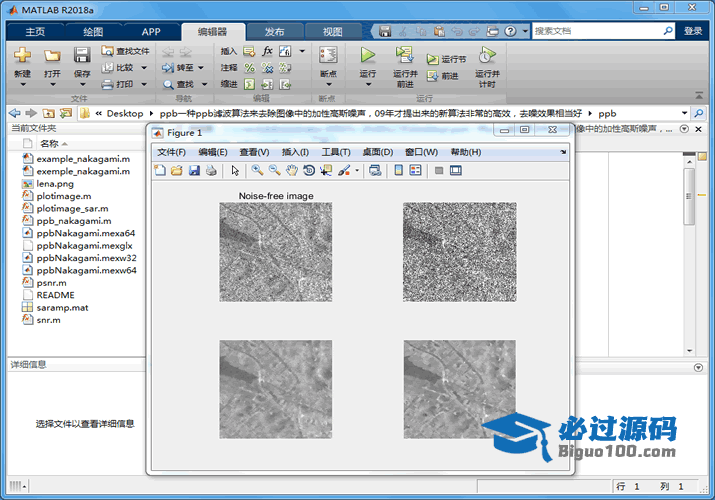This screenshot has width=715, height=500.
Task: Click Run Section (运行节) button
Action: [x=446, y=59]
